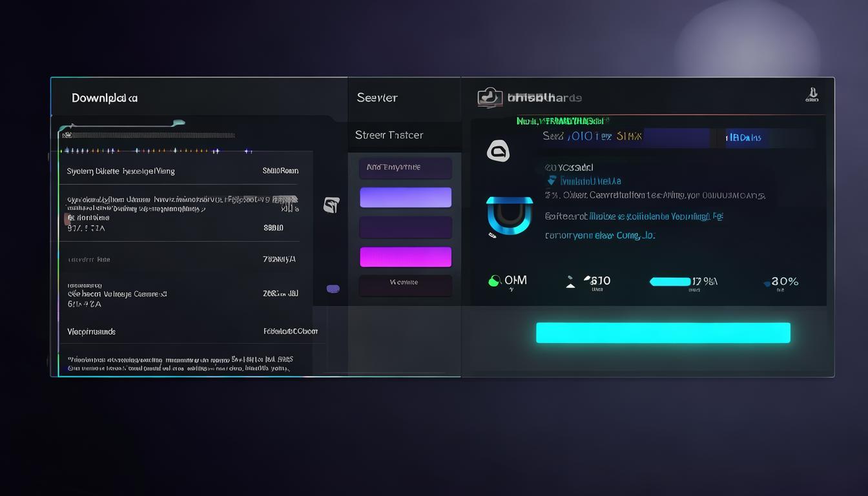The width and height of the screenshot is (868, 496).
Task: Click the blue U-shaped magnet icon
Action: (510, 216)
